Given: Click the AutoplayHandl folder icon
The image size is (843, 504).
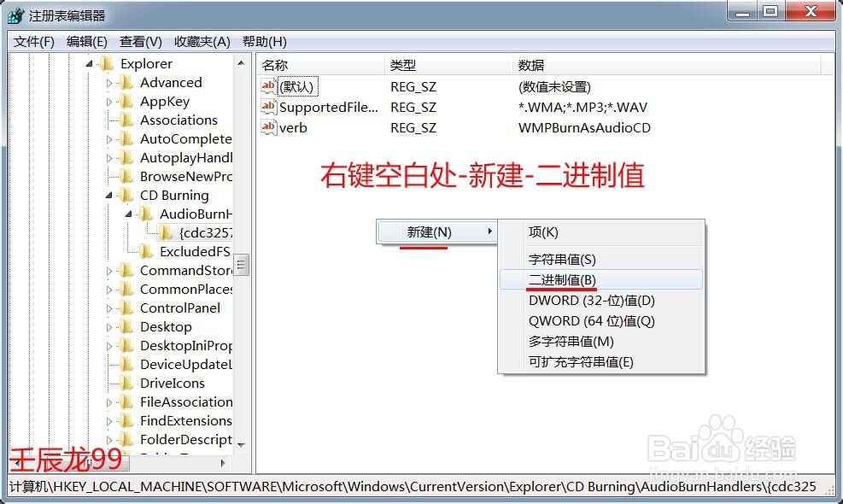Looking at the screenshot, I should point(126,158).
